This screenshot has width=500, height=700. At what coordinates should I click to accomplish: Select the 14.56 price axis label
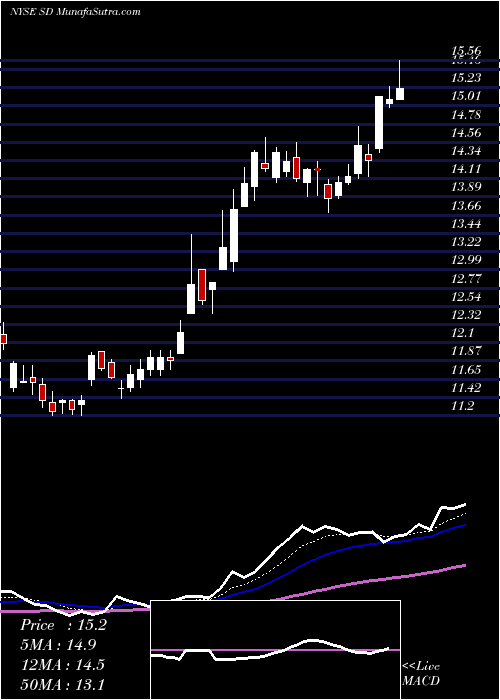(x=466, y=133)
